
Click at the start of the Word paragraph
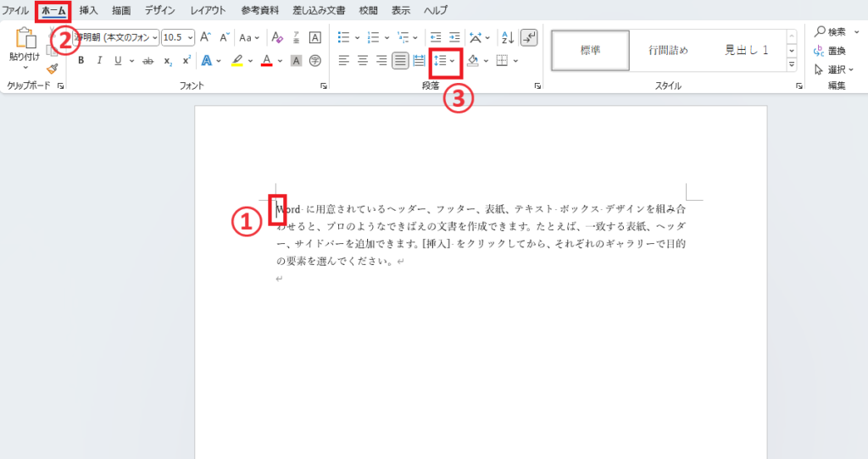[x=277, y=208]
